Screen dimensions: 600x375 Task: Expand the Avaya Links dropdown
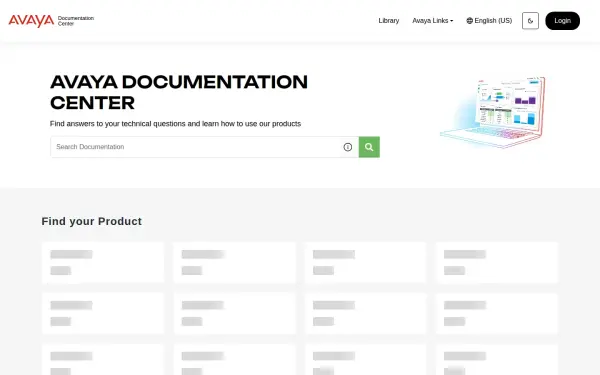pyautogui.click(x=432, y=21)
